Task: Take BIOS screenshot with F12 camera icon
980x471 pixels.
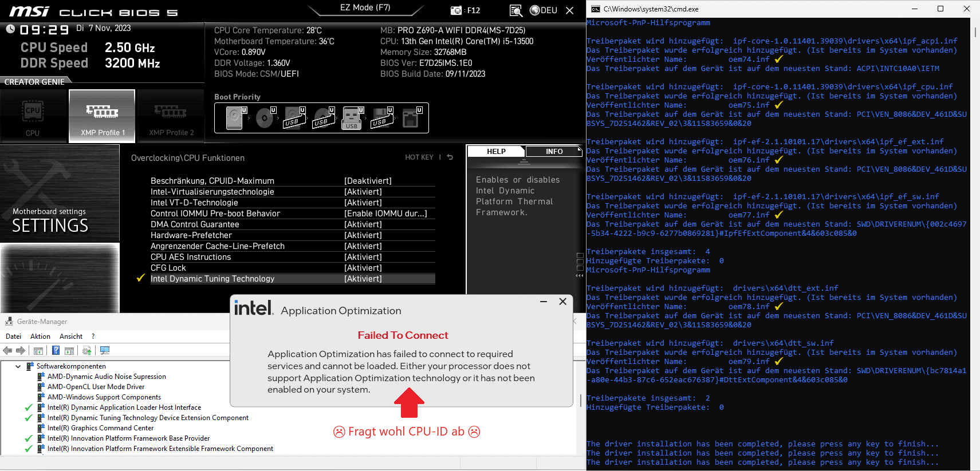Action: coord(456,10)
